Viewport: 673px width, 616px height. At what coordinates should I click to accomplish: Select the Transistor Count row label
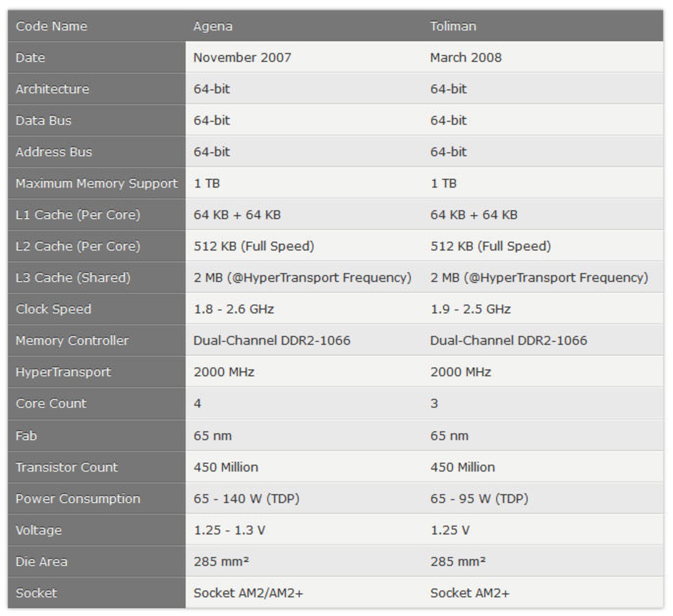[67, 467]
